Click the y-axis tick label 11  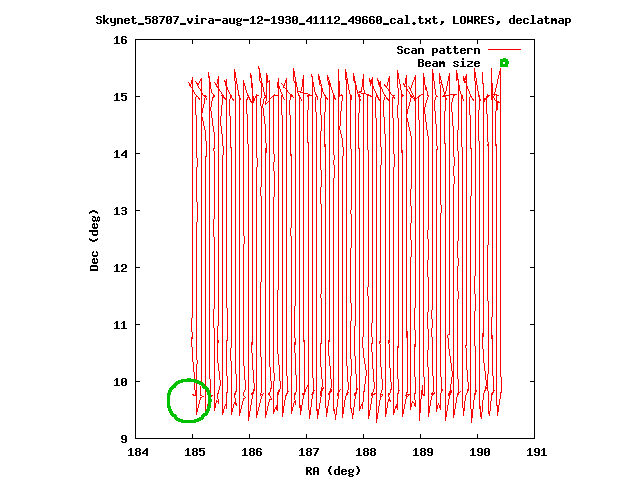pos(120,325)
